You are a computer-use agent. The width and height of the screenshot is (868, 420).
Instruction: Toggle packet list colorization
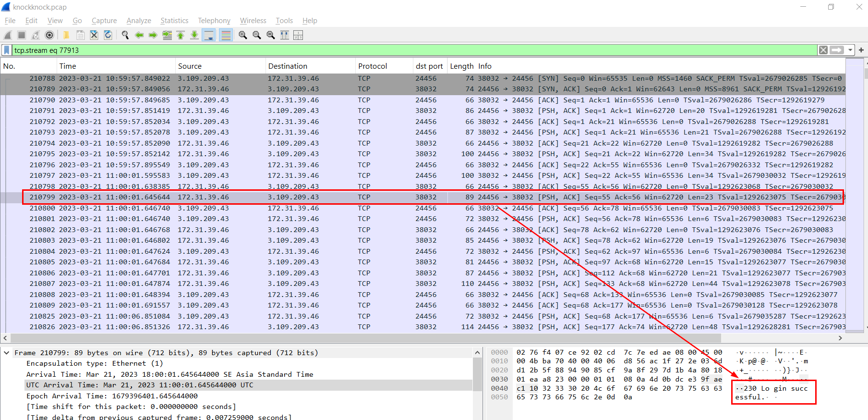[226, 35]
